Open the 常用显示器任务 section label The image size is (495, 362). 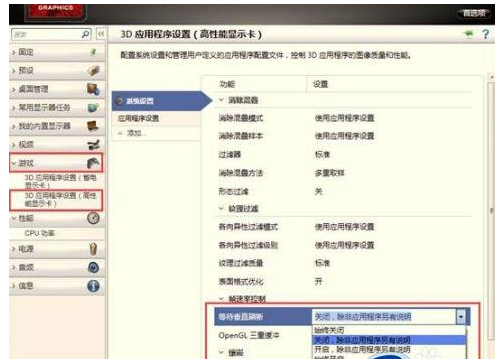(x=44, y=108)
